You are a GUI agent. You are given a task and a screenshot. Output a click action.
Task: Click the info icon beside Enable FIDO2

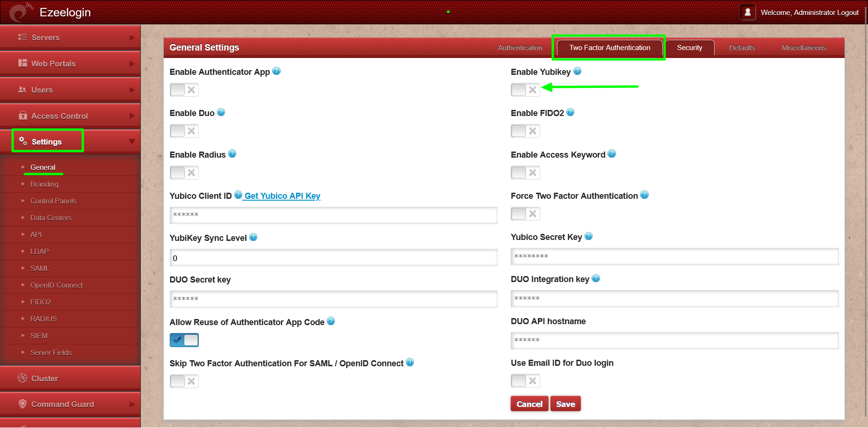click(570, 112)
